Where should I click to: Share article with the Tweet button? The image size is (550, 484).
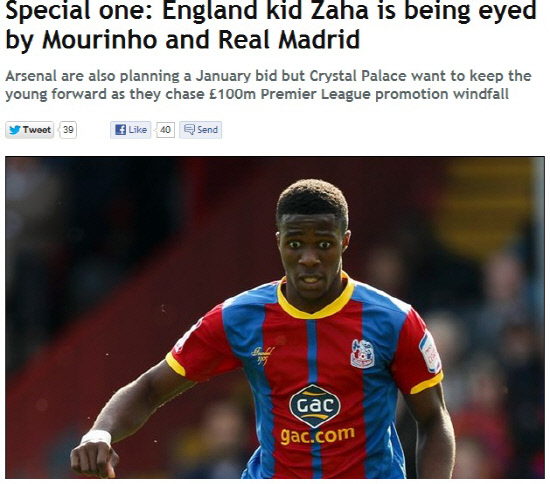tap(29, 130)
